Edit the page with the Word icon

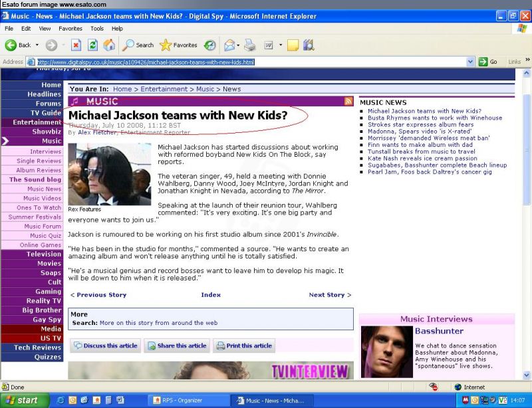tap(269, 45)
